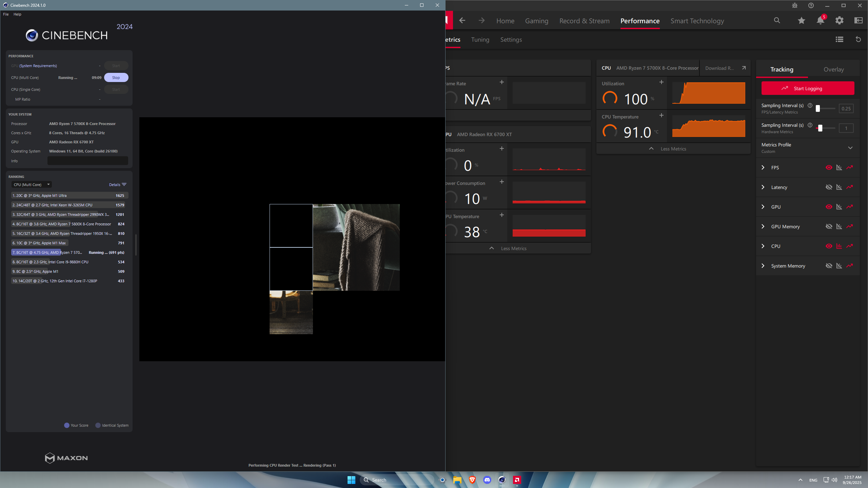Expand the System Memory tracking section

point(763,266)
